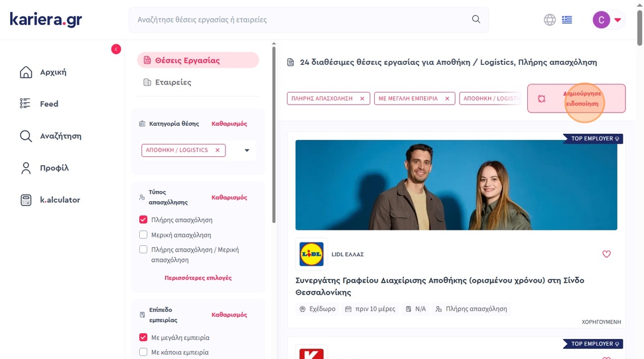Remove the ΜΕ ΜΕΓΑΛΗ ΕΜΠΕΙΡΙΑ filter chip
This screenshot has height=359, width=644.
click(x=447, y=98)
